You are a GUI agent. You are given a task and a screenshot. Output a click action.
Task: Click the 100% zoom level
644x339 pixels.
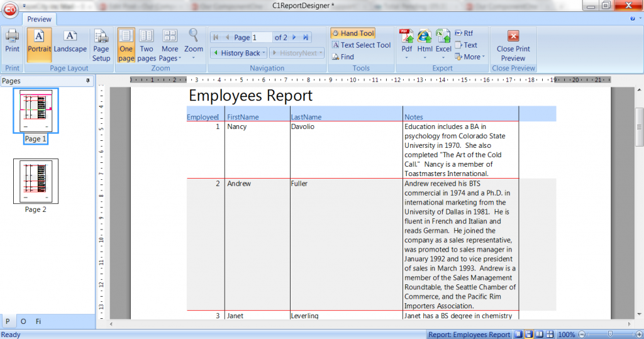tap(567, 335)
